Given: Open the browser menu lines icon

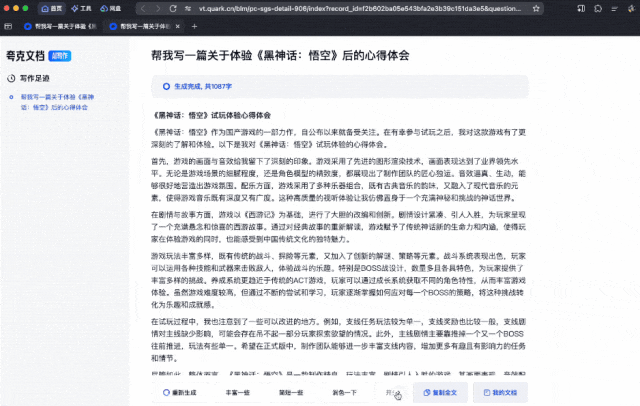Looking at the screenshot, I should point(614,9).
